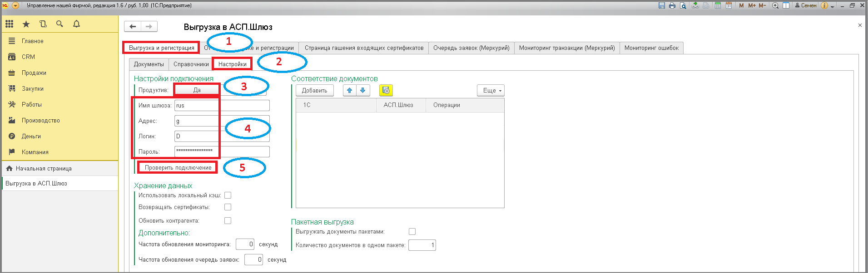This screenshot has width=868, height=273.
Task: Open the notifications bell icon
Action: coord(76,24)
